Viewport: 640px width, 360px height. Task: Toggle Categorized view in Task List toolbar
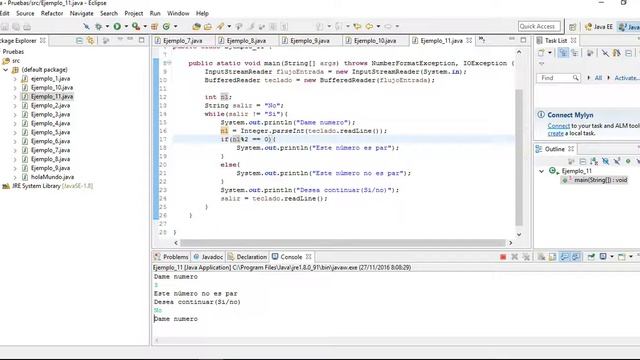point(563,53)
